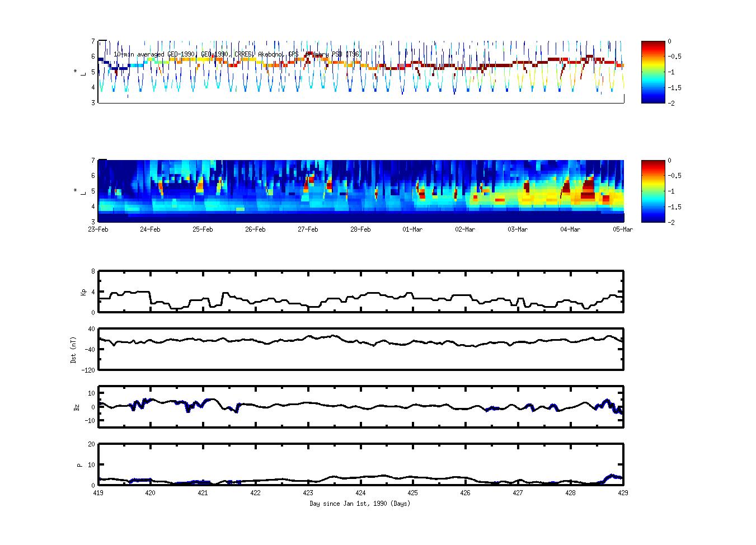The width and height of the screenshot is (756, 545).
Task: Select the 27-Feb date tick label
Action: point(308,229)
